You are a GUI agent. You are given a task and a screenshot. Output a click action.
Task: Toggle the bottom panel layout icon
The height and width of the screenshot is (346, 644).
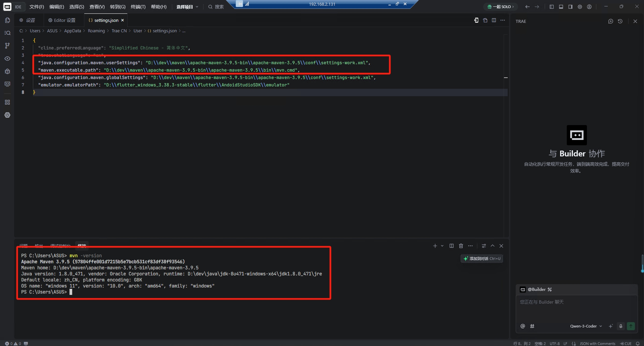[561, 7]
